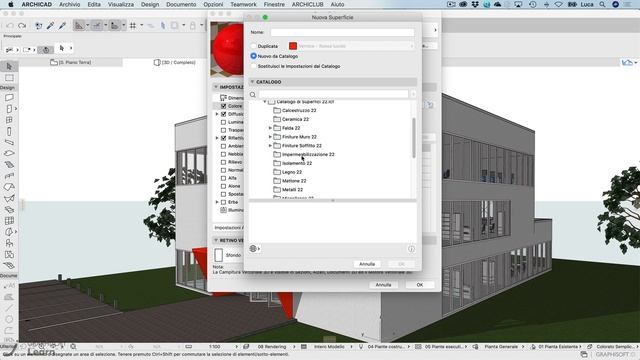Select the Curtain Wall tool in the toolbox
The height and width of the screenshot is (360, 640).
[9, 221]
